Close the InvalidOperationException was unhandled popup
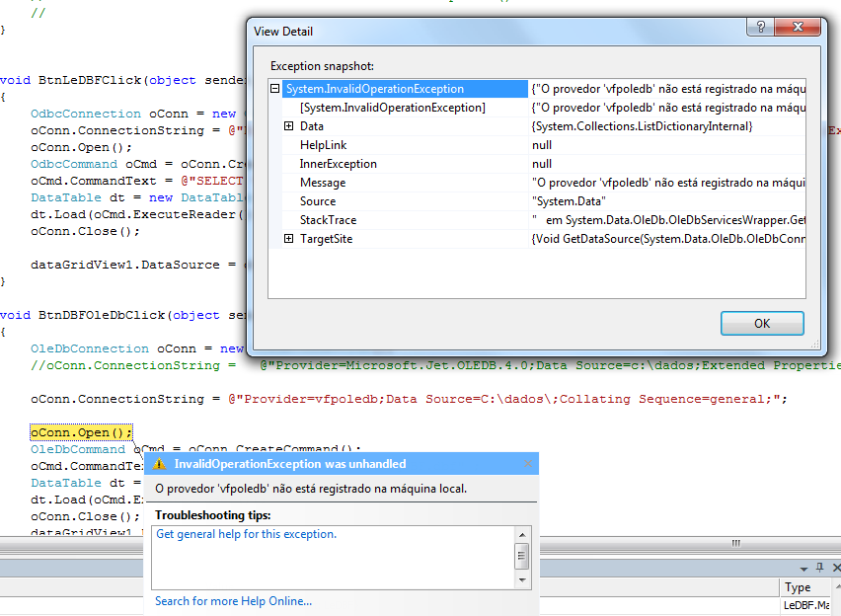Screen dimensions: 841x616 pos(528,464)
